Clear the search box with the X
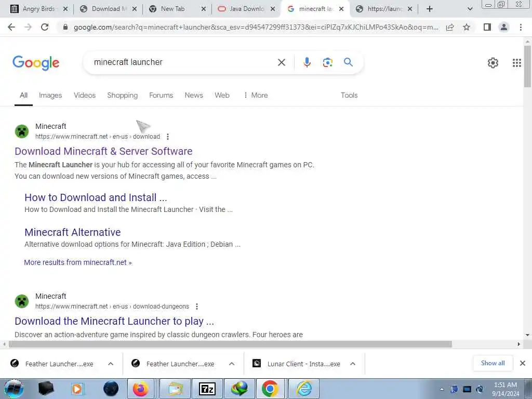 pyautogui.click(x=281, y=62)
